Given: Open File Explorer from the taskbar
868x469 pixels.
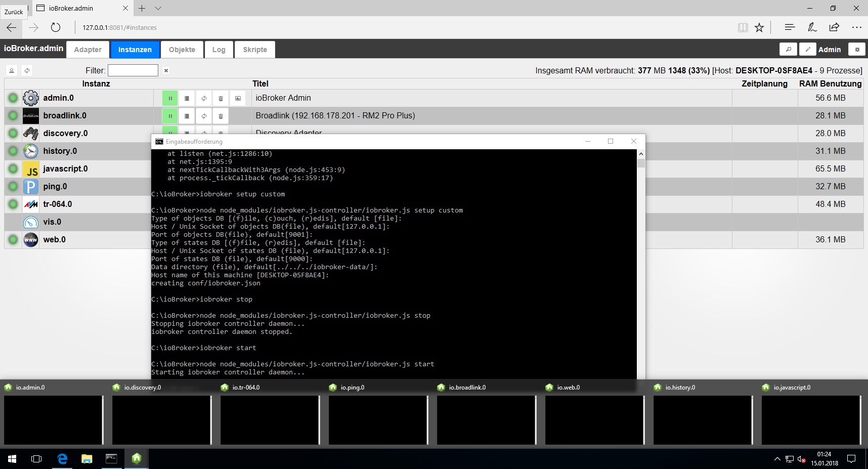Looking at the screenshot, I should pos(87,459).
